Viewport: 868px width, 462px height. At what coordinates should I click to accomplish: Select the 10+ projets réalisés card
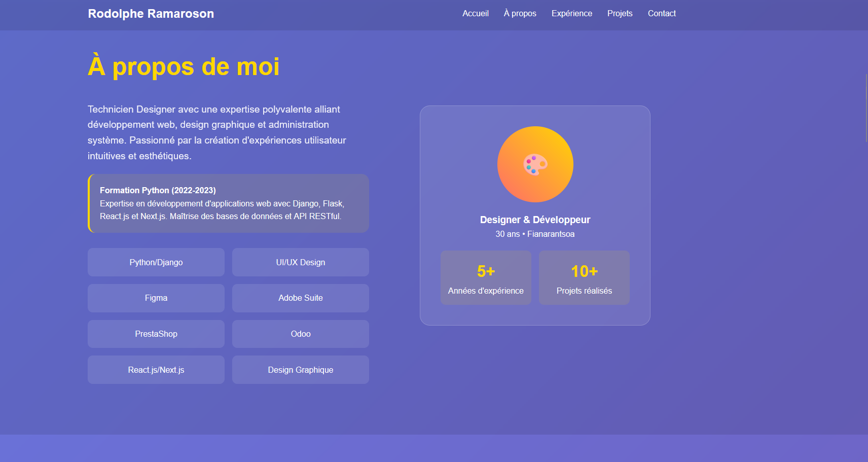pos(584,277)
